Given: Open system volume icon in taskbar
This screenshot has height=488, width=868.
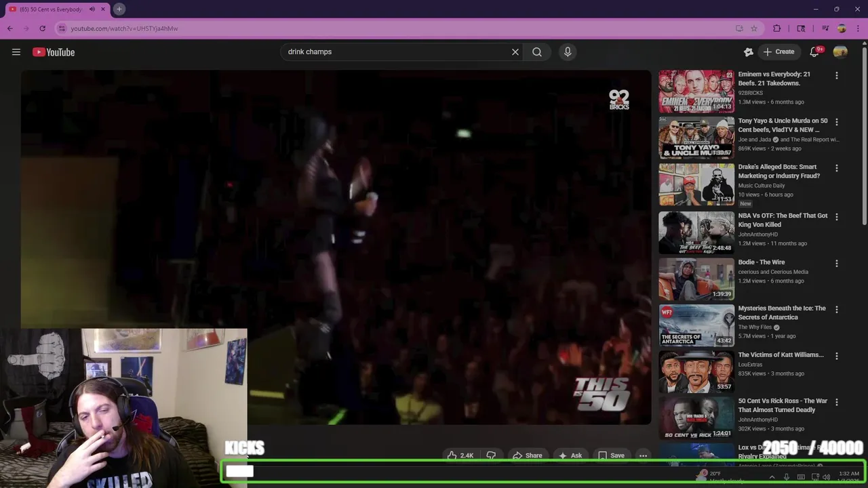Looking at the screenshot, I should tap(827, 477).
